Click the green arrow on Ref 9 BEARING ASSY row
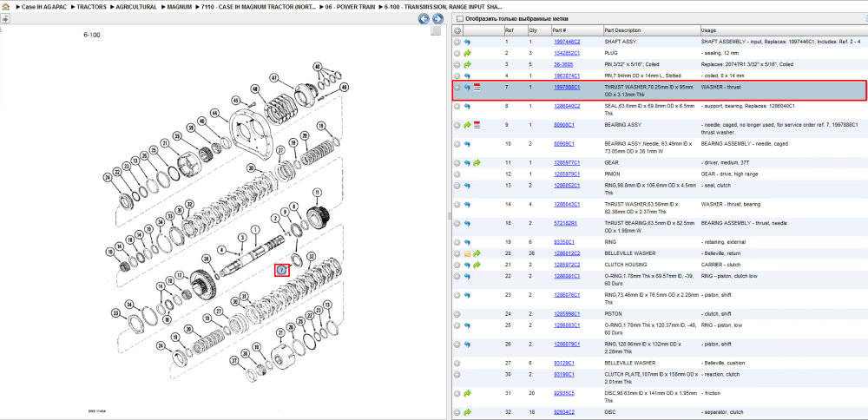 [x=467, y=125]
